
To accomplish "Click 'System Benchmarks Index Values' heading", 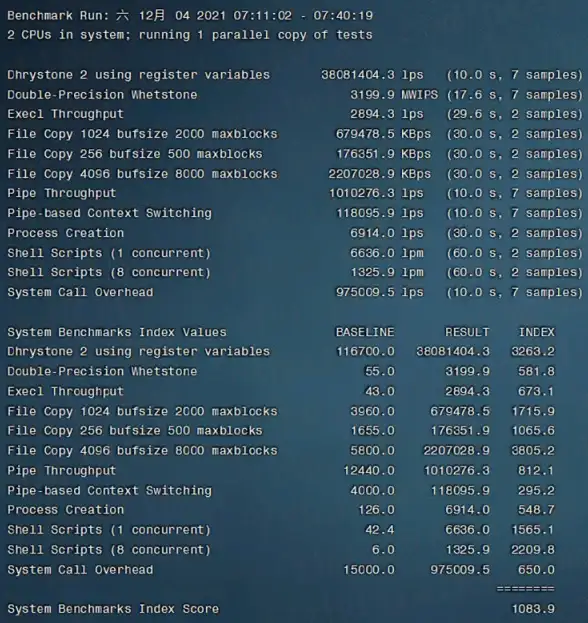I will pyautogui.click(x=117, y=332).
